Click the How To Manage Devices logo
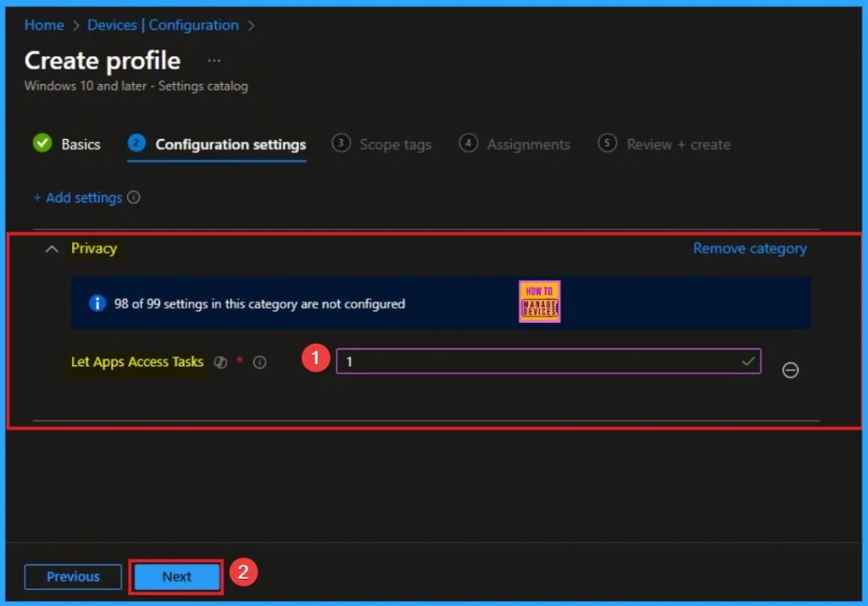This screenshot has width=868, height=606. point(539,303)
